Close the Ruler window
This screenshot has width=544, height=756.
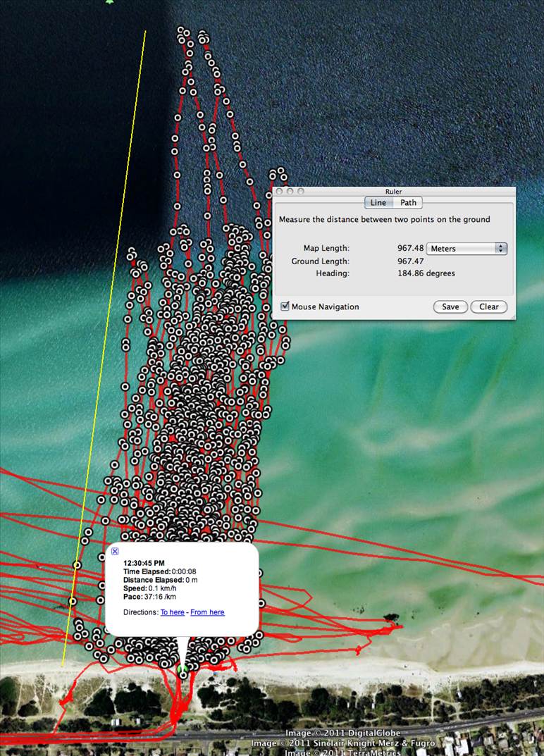[279, 192]
